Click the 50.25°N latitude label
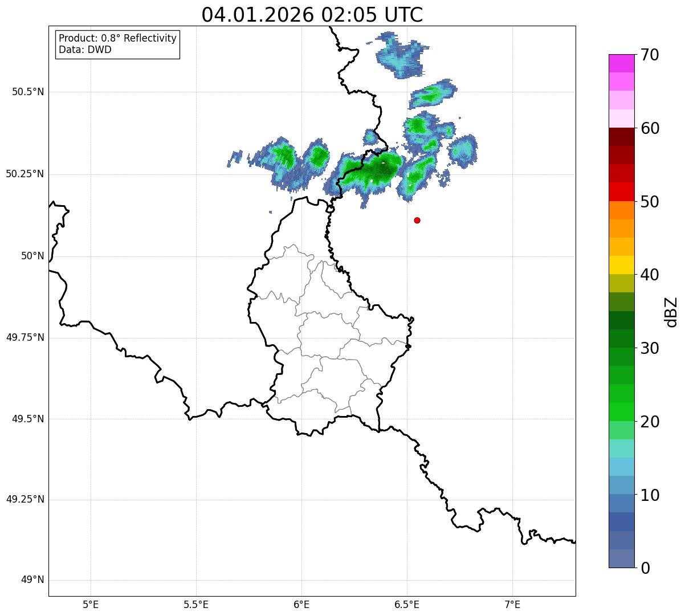Screen dimensions: 685x616 click(25, 174)
